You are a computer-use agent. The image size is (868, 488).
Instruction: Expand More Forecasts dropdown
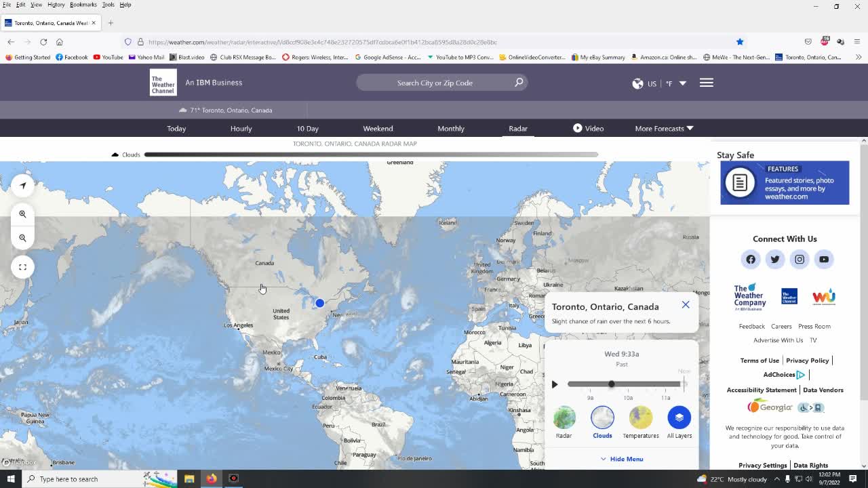point(664,128)
